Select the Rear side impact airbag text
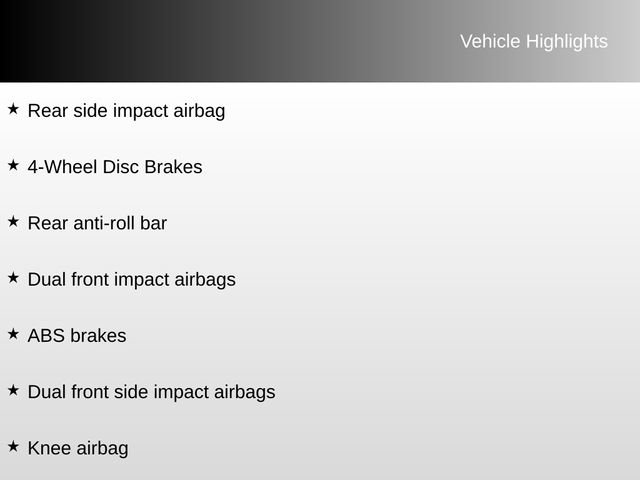The width and height of the screenshot is (640, 480). (126, 111)
